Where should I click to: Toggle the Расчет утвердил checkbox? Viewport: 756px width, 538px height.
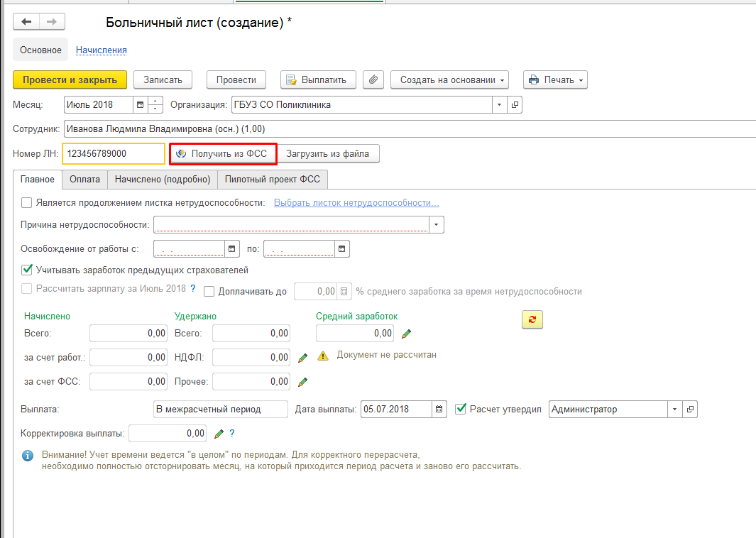[461, 409]
